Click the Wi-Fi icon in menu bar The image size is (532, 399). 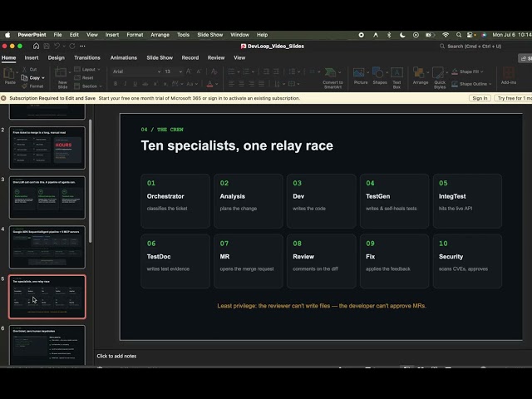pos(446,35)
